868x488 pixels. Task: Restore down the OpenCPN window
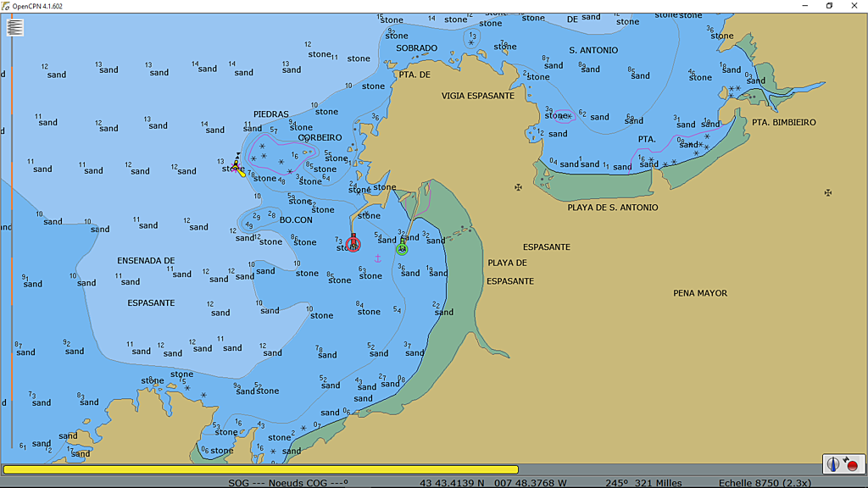829,6
